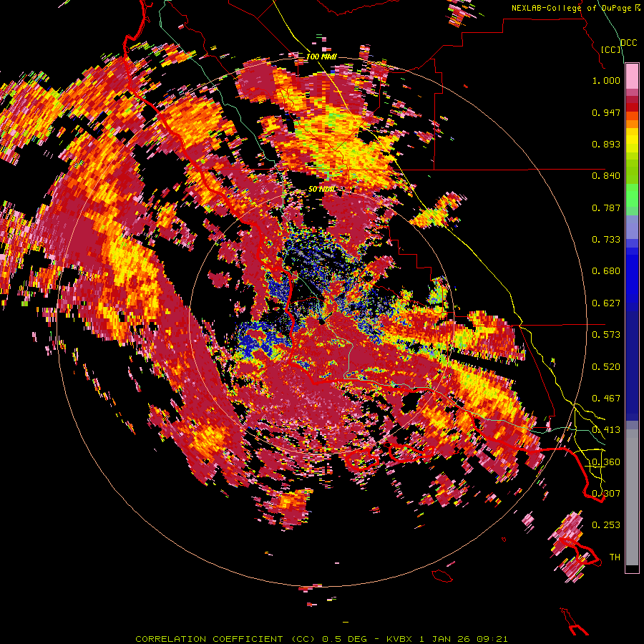Click the 0.893 scale value
644x644 pixels.
(606, 144)
